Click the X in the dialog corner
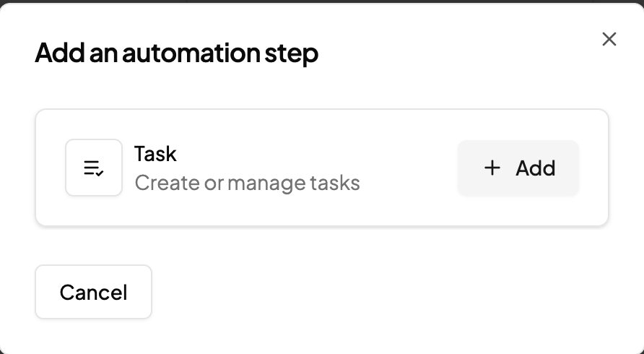Screen dimensions: 644x354 click(609, 39)
